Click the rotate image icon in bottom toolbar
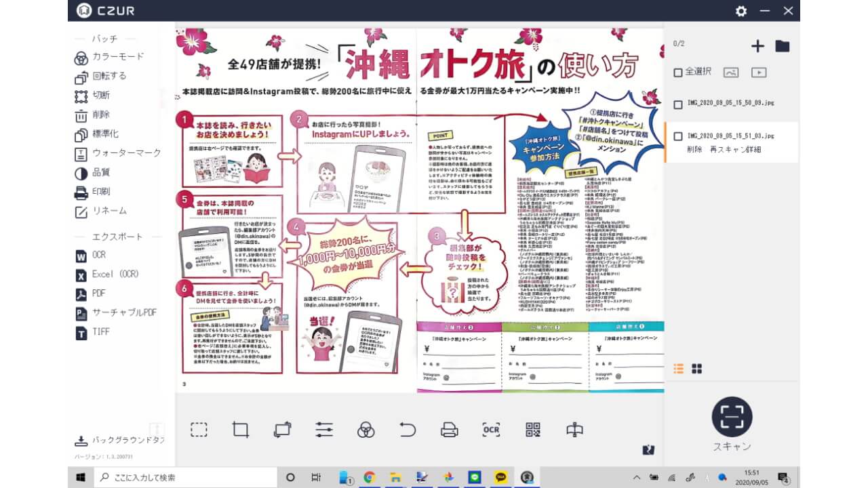This screenshot has height=488, width=868. point(282,429)
